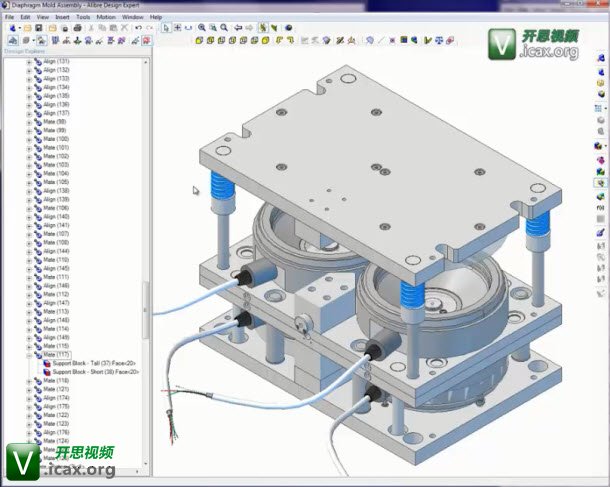Screen dimensions: 610x487
Task: Click the highlighted red icon ending the assembly toolbar
Action: pos(147,40)
